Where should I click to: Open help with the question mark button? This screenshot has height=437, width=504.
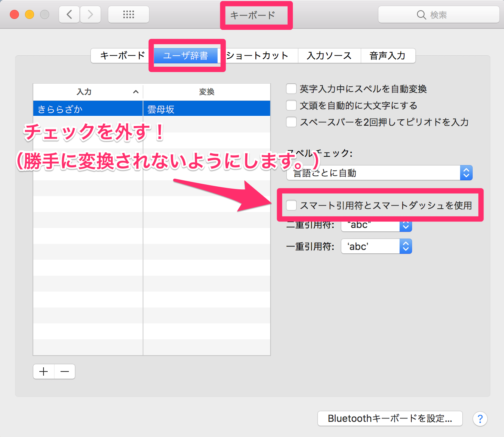pos(480,419)
